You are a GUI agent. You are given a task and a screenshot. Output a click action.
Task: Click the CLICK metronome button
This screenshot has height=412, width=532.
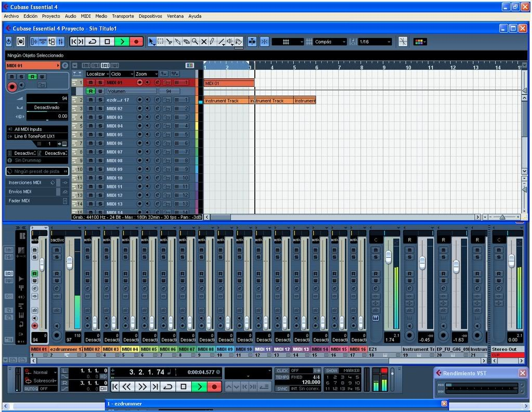point(282,370)
